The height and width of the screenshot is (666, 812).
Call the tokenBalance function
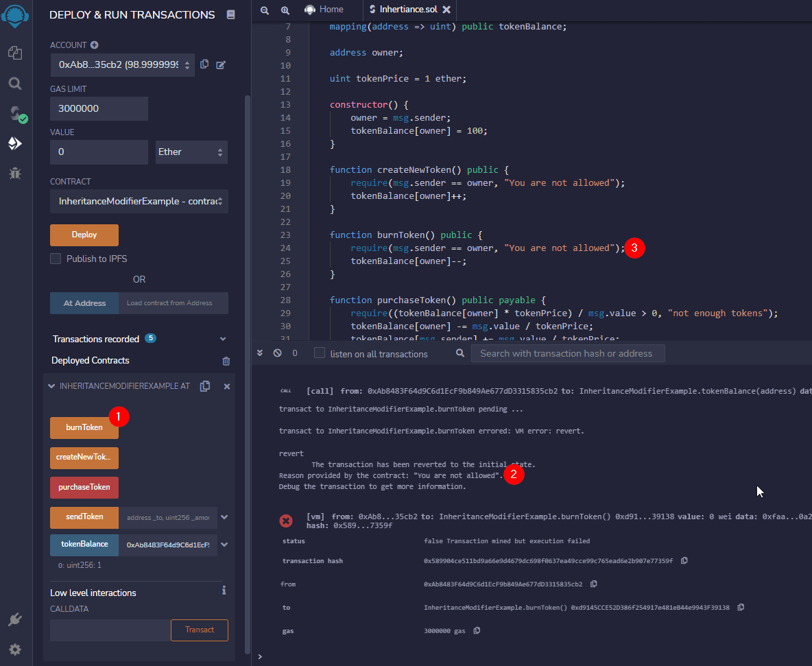coord(84,545)
